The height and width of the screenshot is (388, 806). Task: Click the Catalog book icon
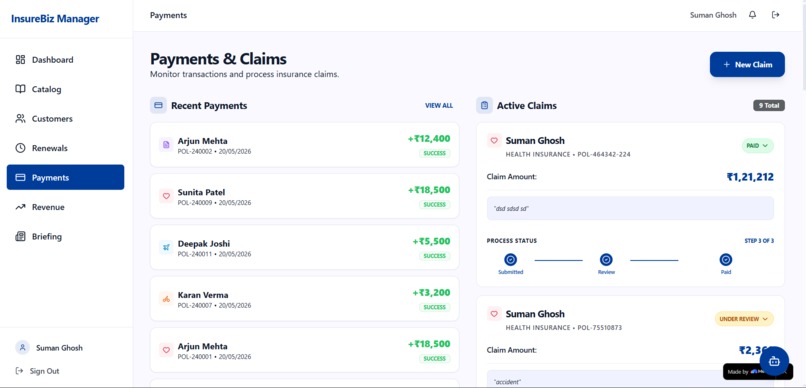(x=20, y=89)
